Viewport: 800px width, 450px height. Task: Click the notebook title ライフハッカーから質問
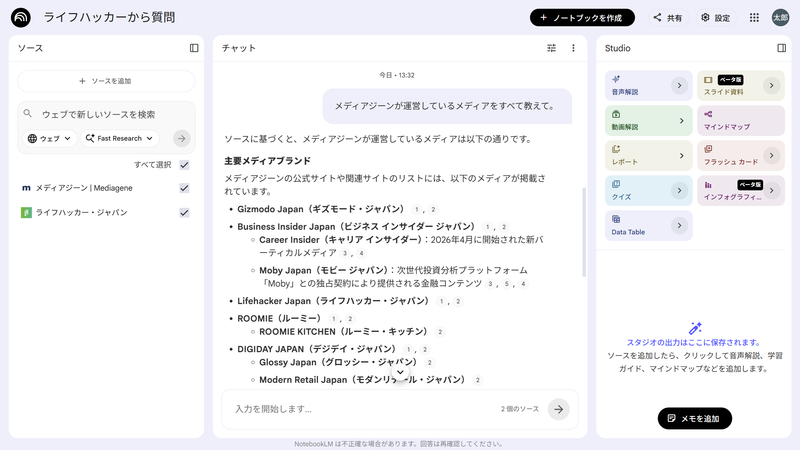[x=109, y=17]
